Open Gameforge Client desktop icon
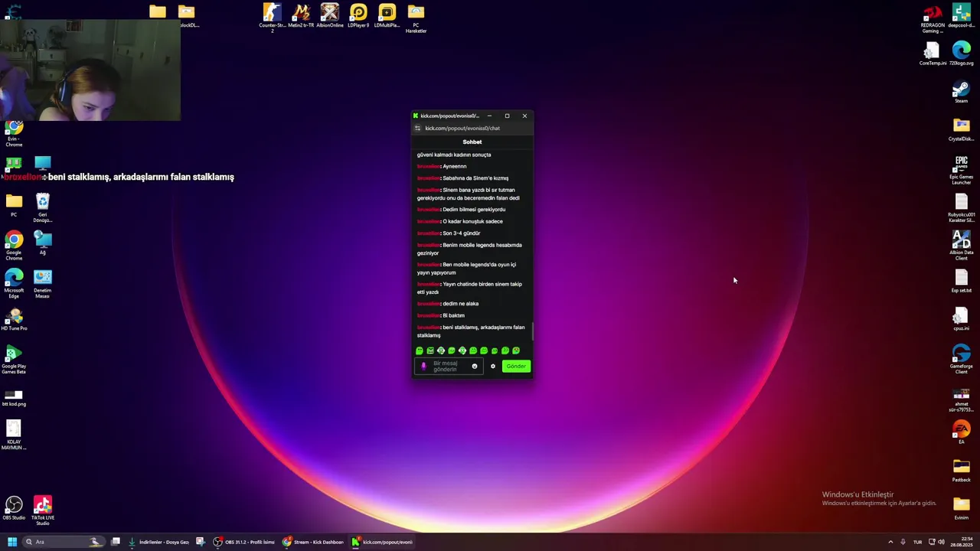Image resolution: width=980 pixels, height=551 pixels. coord(961,358)
